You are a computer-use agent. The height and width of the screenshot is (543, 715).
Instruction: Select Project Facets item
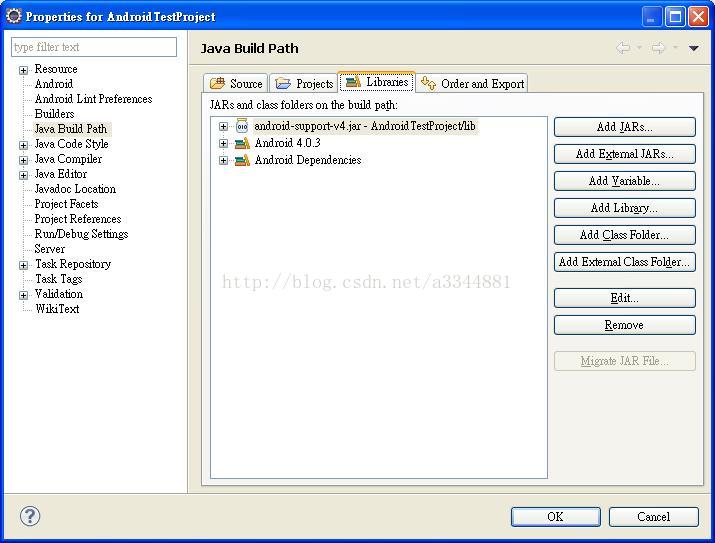click(67, 204)
